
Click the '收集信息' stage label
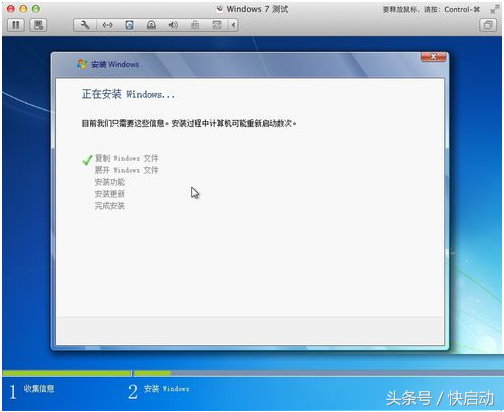point(39,389)
